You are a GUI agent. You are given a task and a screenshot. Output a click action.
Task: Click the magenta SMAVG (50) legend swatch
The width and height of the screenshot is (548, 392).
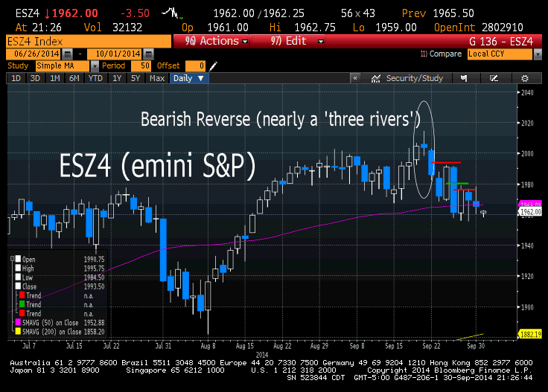(18, 322)
